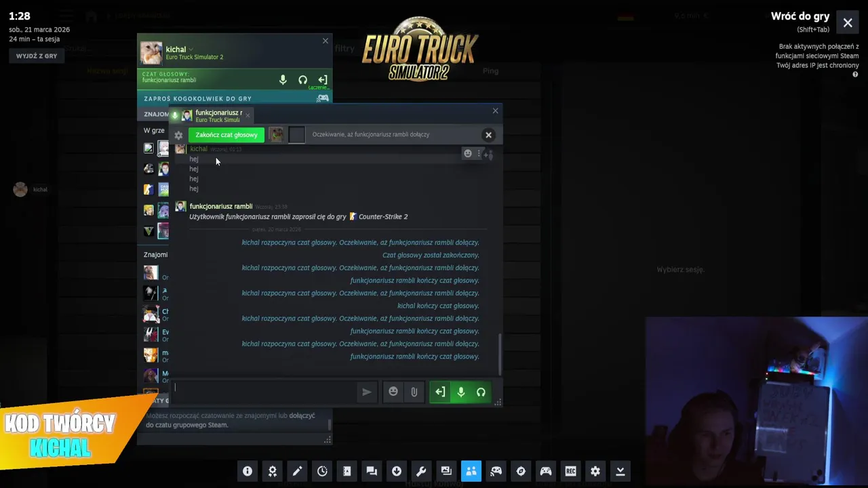Open the web browser compass toolbar icon
868x488 pixels.
click(521, 471)
